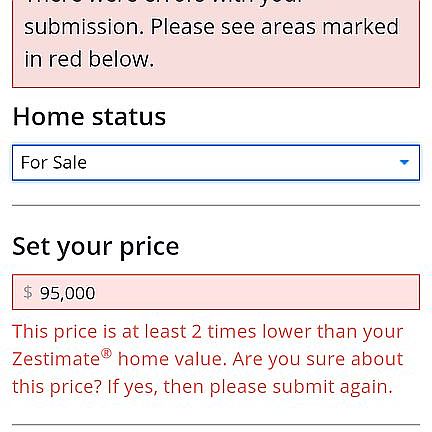Click 'Are you sure about' warning text

pos(318,359)
